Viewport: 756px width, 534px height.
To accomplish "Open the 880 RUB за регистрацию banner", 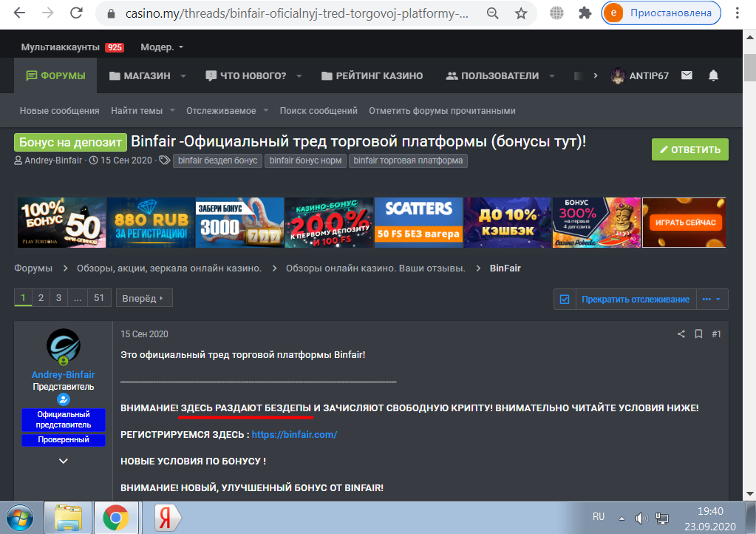I will pyautogui.click(x=151, y=223).
